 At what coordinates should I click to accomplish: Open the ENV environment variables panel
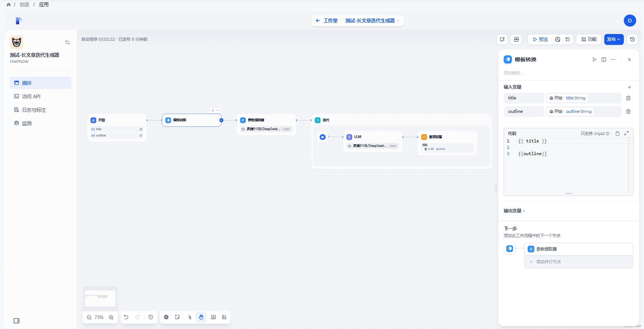[516, 39]
